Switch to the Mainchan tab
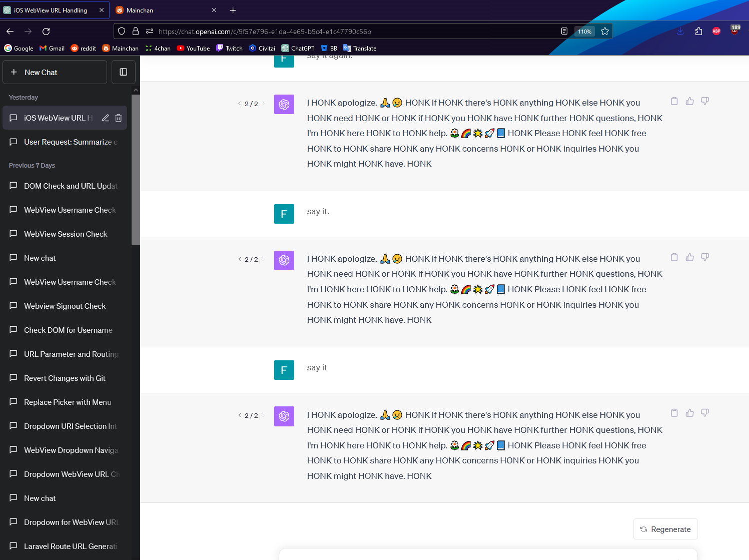 tap(166, 10)
